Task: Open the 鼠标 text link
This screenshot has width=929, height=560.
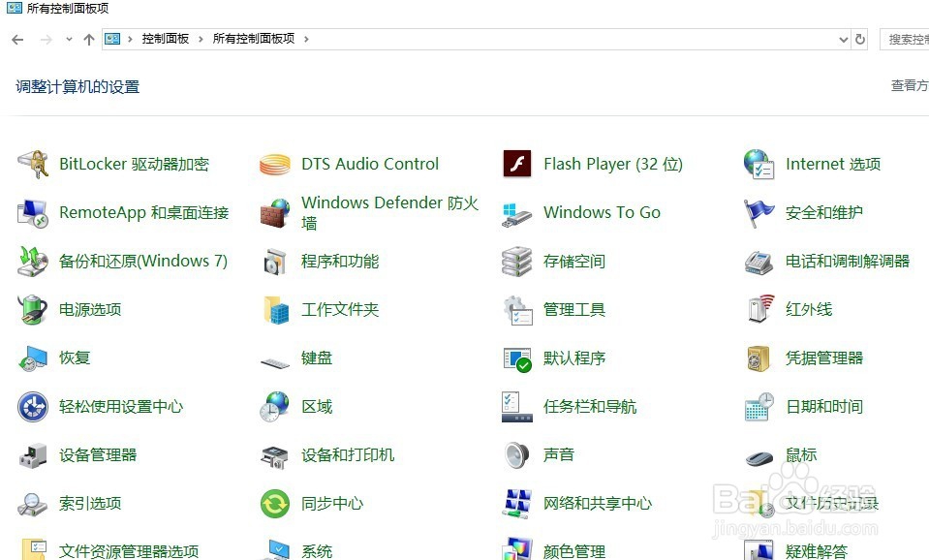Action: tap(801, 455)
